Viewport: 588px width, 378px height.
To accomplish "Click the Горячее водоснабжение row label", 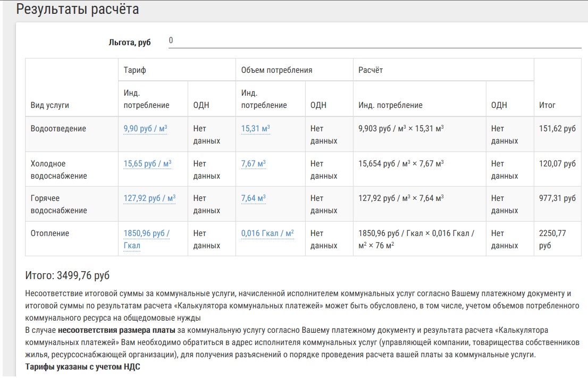I will [58, 204].
